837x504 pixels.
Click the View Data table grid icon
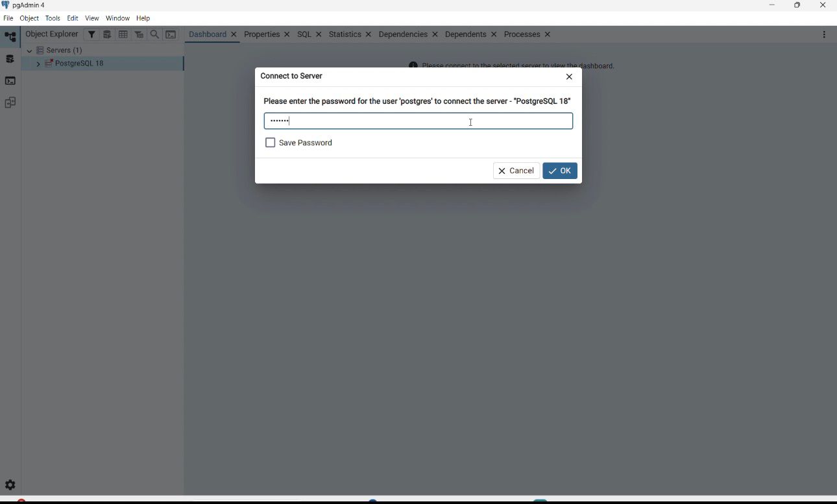click(x=123, y=34)
